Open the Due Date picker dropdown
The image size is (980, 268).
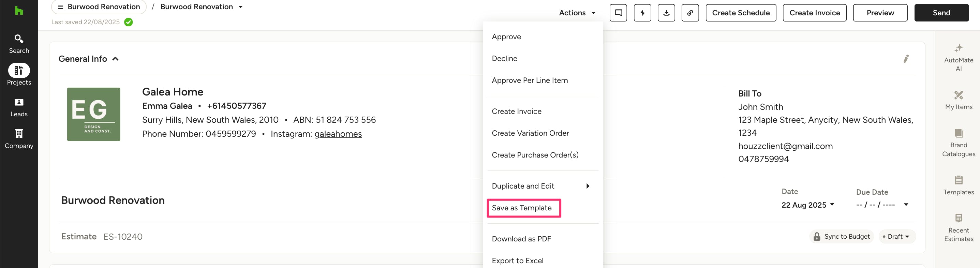[x=905, y=205]
